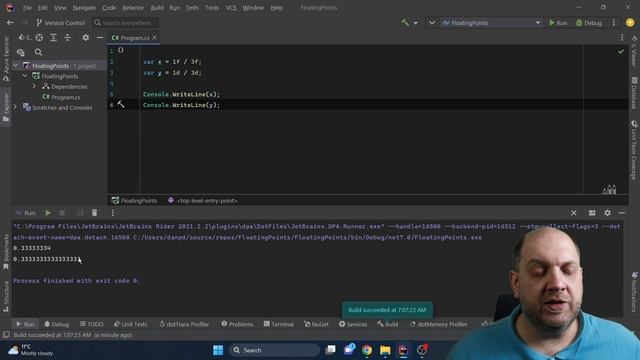Open the solution view selector dropdown
The height and width of the screenshot is (360, 640).
tap(24, 38)
